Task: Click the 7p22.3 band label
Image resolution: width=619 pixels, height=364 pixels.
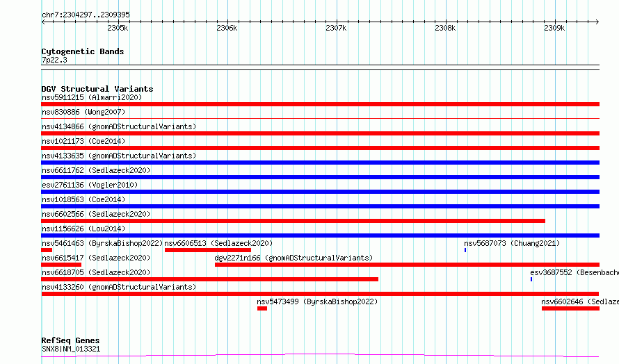Action: click(x=54, y=60)
